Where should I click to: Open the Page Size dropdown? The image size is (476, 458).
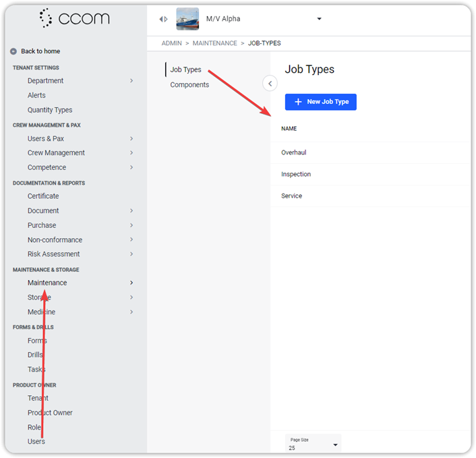coord(314,444)
